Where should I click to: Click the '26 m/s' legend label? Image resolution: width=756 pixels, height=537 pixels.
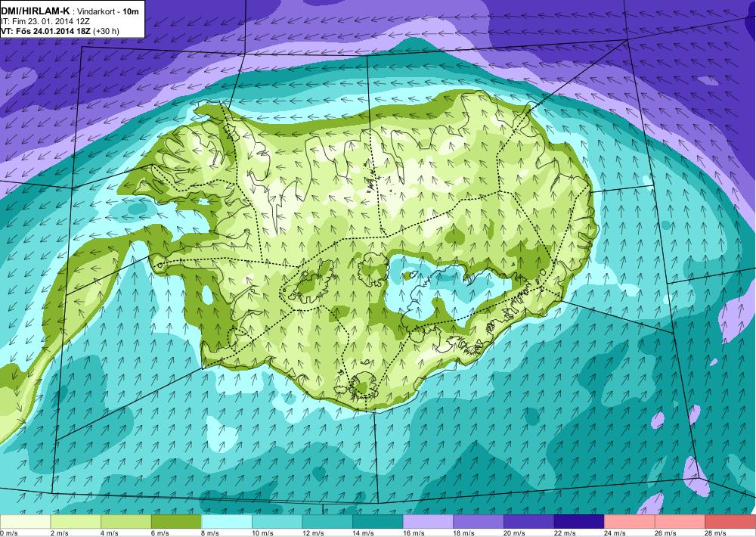(666, 533)
